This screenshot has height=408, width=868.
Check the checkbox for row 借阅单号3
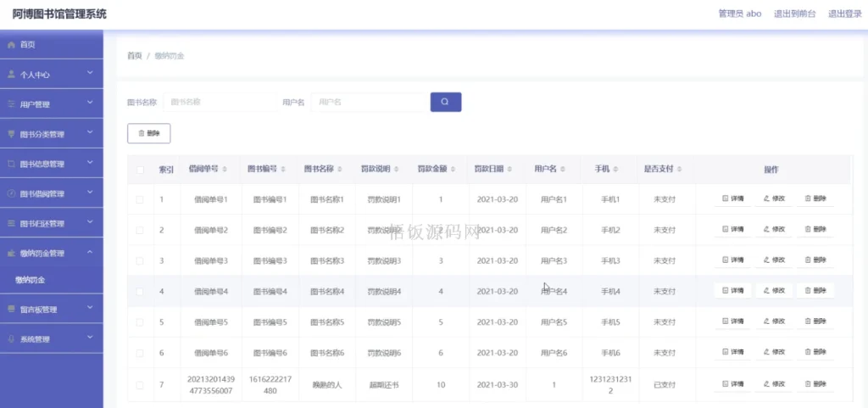click(140, 260)
